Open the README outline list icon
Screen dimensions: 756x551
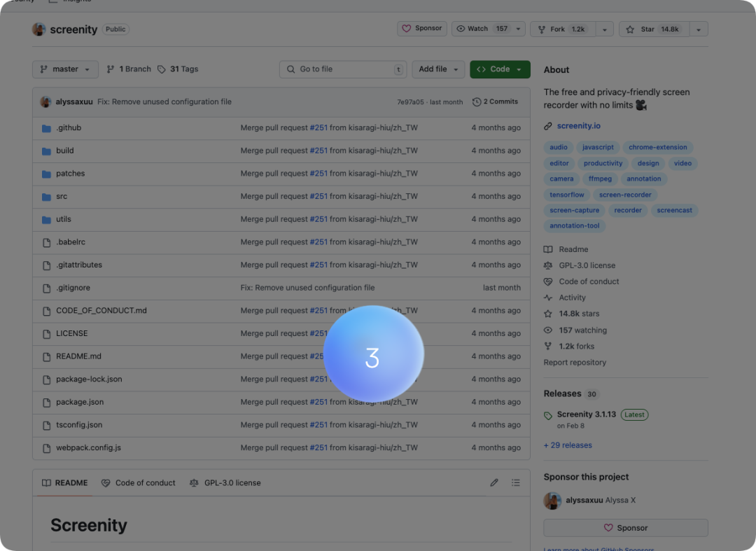click(515, 482)
